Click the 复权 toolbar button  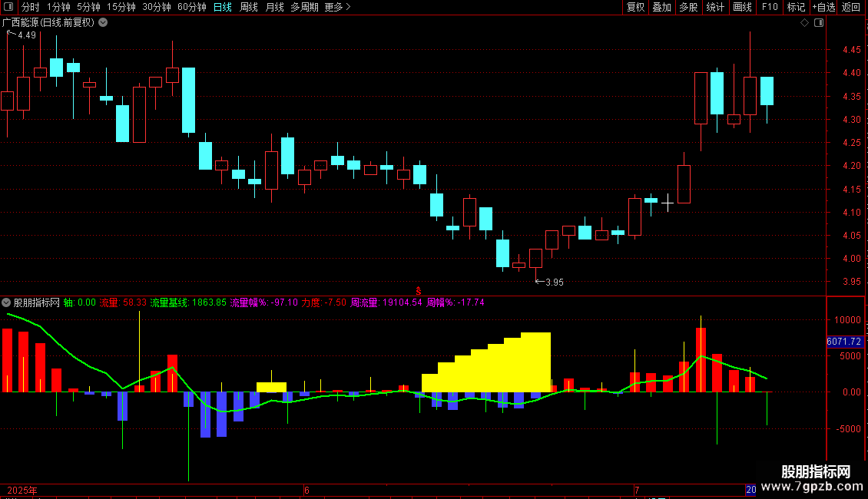click(x=635, y=7)
